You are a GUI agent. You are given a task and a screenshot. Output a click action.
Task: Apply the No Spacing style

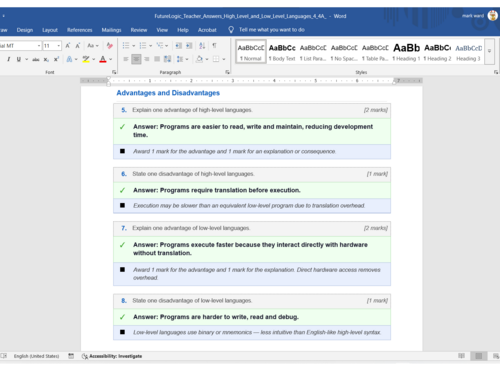click(344, 52)
